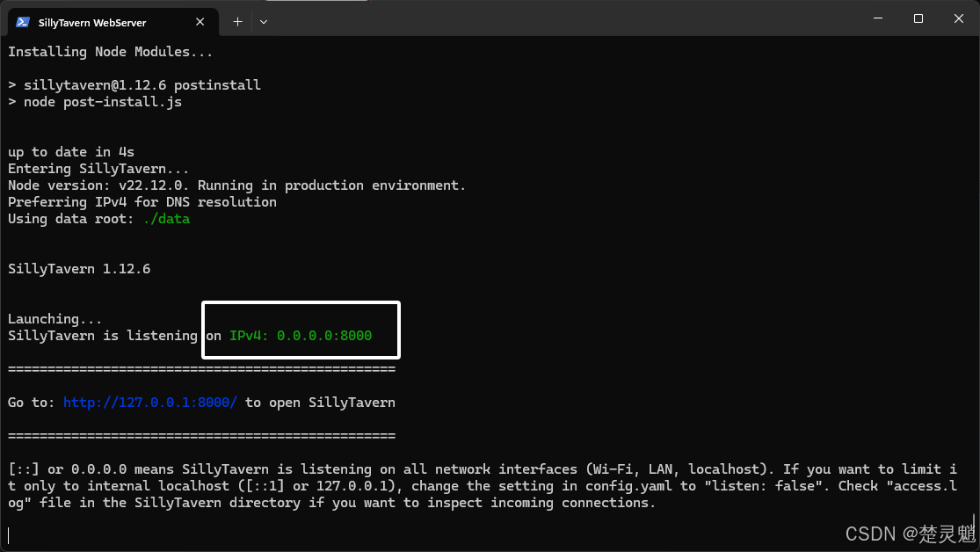Close the SillyTavern WebServer tab
The width and height of the screenshot is (980, 552).
pyautogui.click(x=200, y=22)
